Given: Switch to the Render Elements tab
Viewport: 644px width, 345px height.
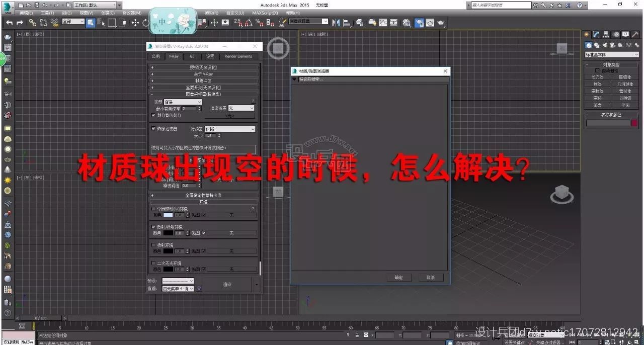Looking at the screenshot, I should click(238, 56).
